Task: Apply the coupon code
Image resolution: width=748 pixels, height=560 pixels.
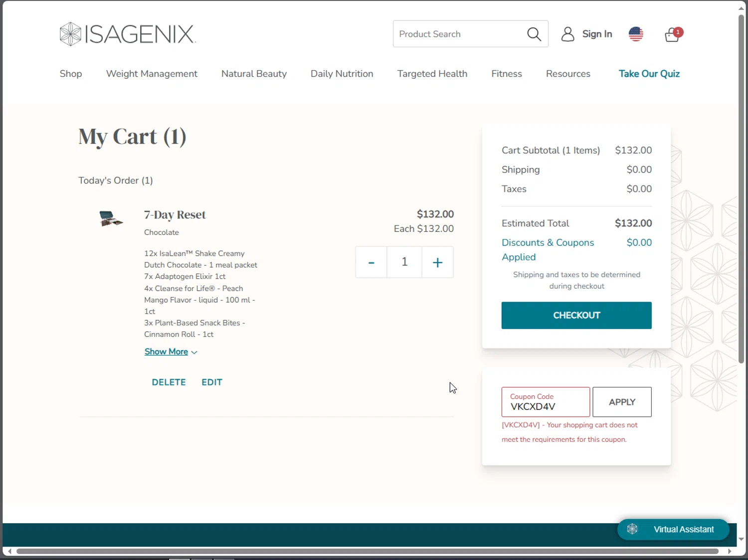Action: coord(622,402)
